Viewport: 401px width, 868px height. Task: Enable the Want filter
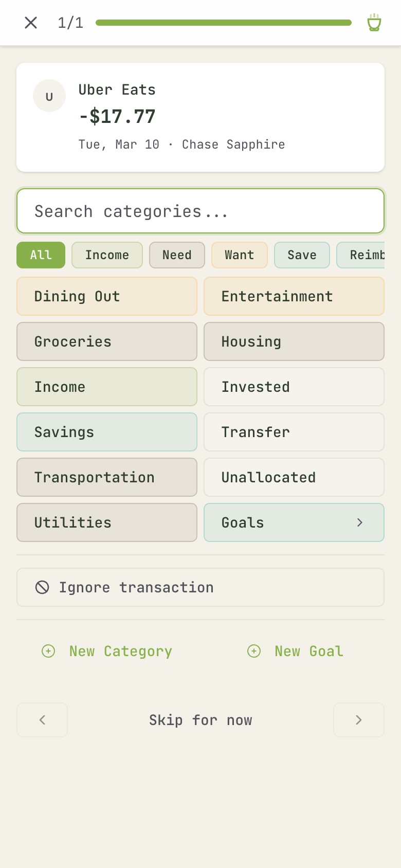240,255
